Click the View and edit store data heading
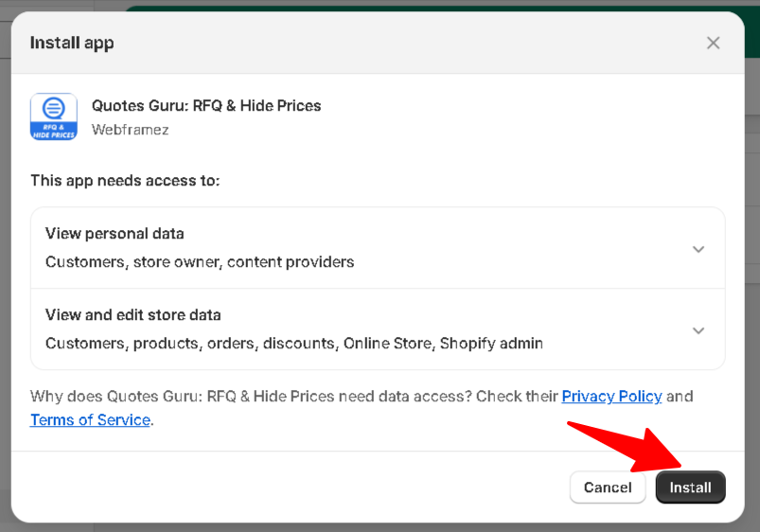This screenshot has width=760, height=532. coord(133,314)
